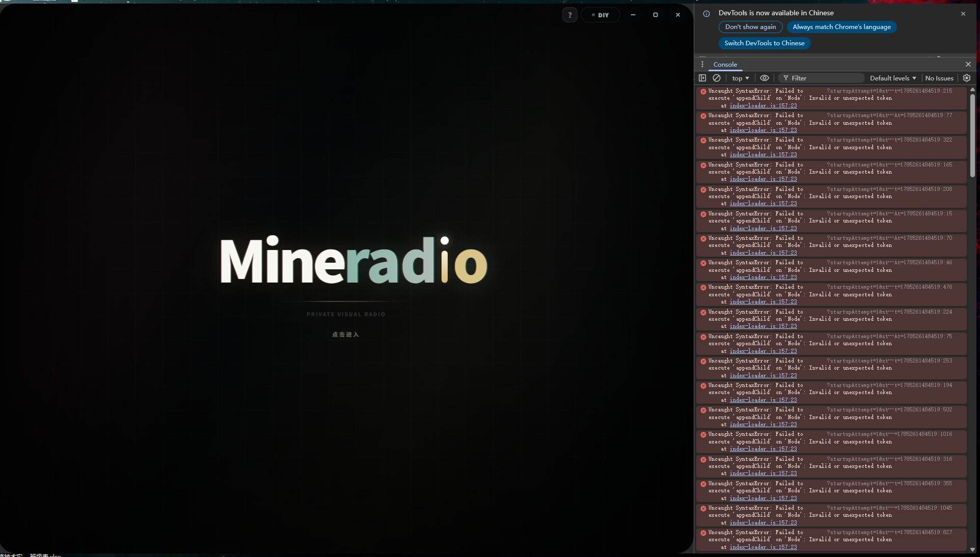Select Always match Chrome's language
The image size is (980, 557).
[842, 27]
